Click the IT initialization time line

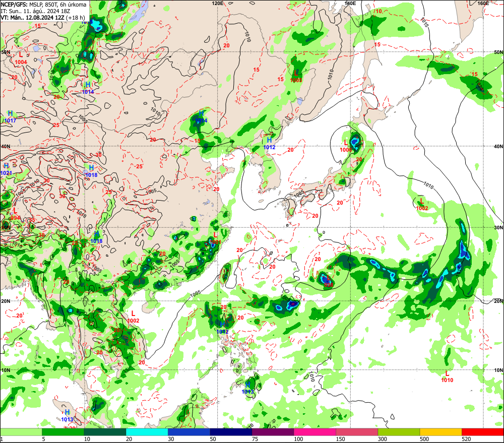35,11
